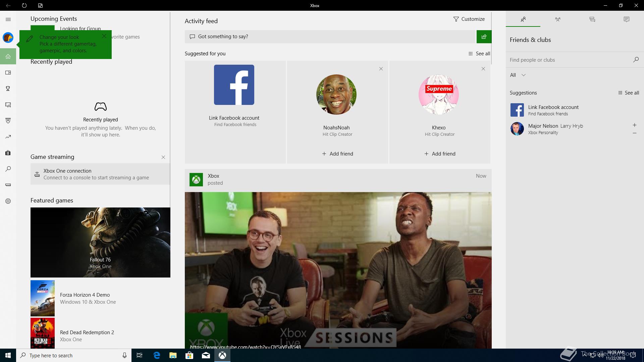Image resolution: width=644 pixels, height=362 pixels.
Task: Open Xbox poster avatar in feed
Action: pyautogui.click(x=196, y=180)
